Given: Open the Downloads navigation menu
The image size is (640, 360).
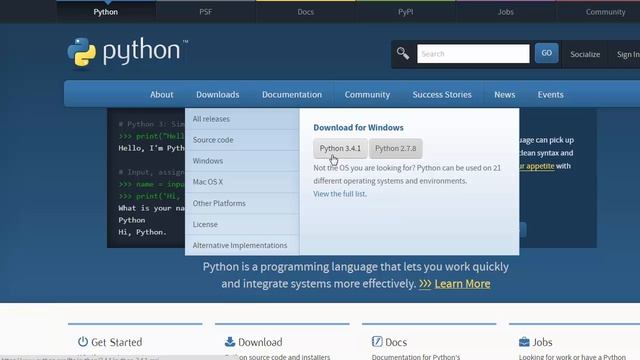Looking at the screenshot, I should (218, 94).
